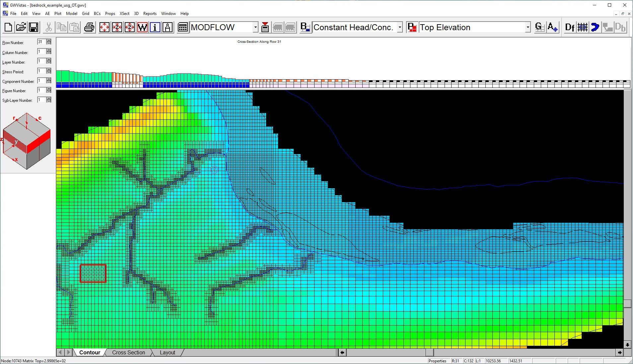Switch to the Layout tab
633x364 pixels.
coord(167,352)
